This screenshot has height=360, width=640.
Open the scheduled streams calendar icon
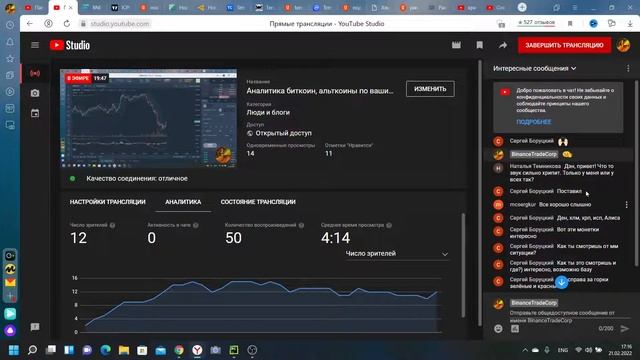pyautogui.click(x=35, y=113)
